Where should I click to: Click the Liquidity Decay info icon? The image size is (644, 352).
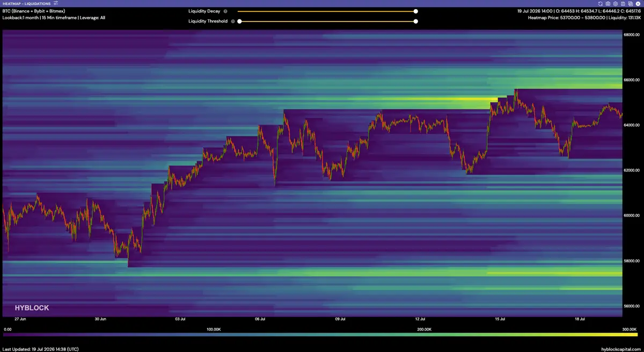[x=225, y=11]
